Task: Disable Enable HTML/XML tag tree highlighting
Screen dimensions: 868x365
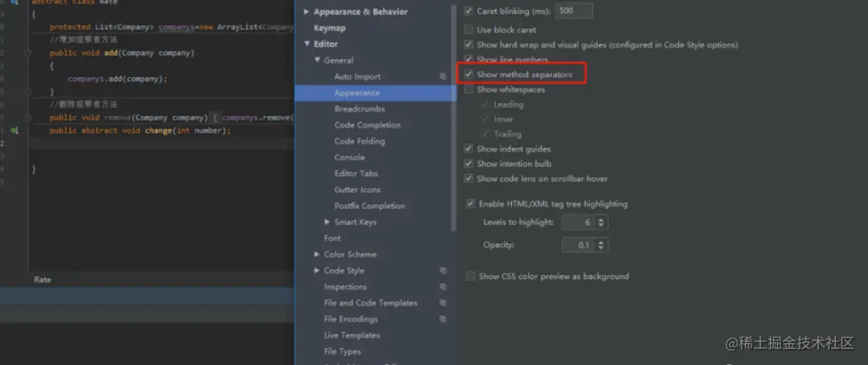Action: pyautogui.click(x=470, y=204)
